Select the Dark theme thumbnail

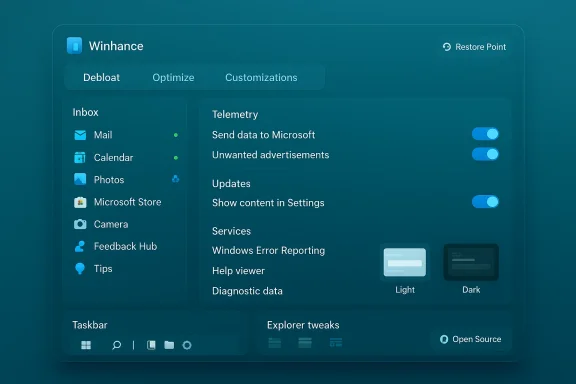point(471,262)
